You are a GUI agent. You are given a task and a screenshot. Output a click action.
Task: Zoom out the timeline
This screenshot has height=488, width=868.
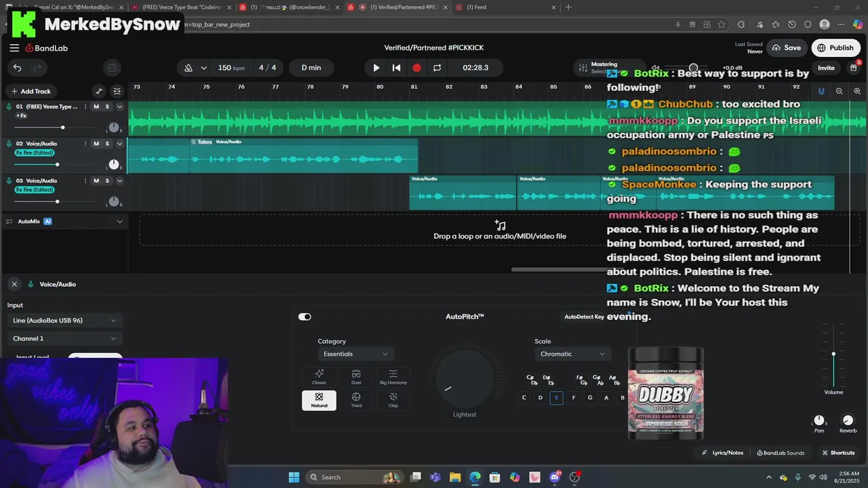coord(840,91)
